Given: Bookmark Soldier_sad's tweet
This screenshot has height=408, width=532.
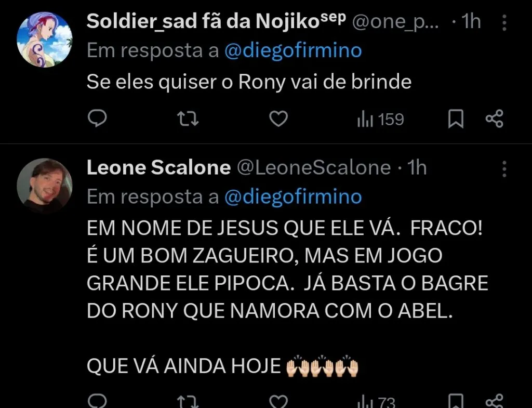Looking at the screenshot, I should pyautogui.click(x=455, y=118).
